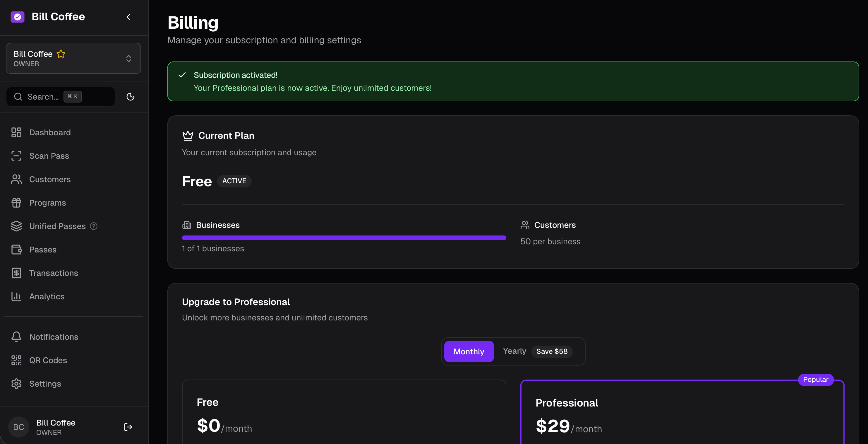Select the Monthly billing option

coord(469,351)
